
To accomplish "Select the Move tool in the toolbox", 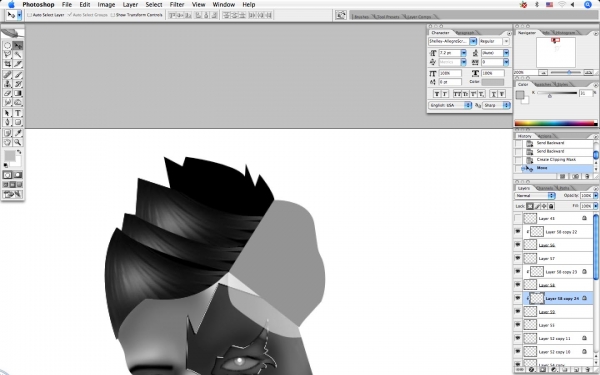I will 18,46.
